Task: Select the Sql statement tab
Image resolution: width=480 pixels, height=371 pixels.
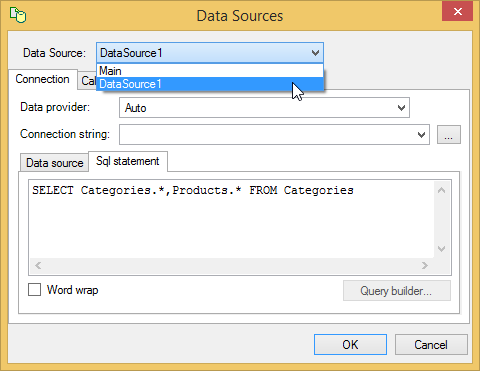Action: pyautogui.click(x=128, y=161)
